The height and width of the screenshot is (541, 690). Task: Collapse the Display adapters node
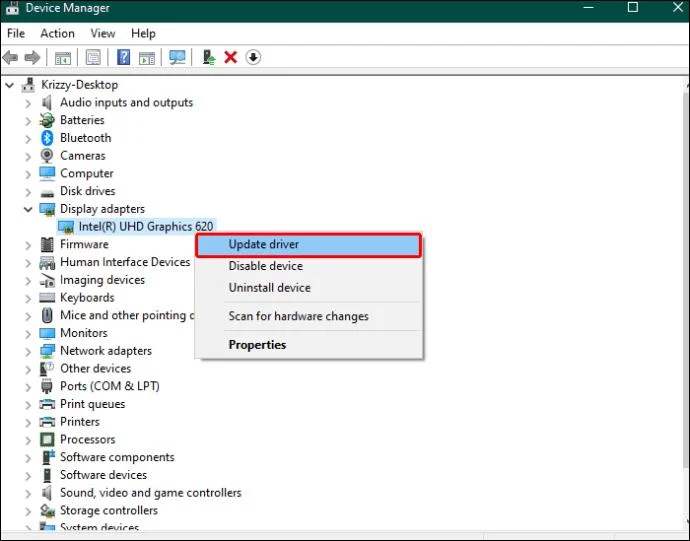coord(28,209)
